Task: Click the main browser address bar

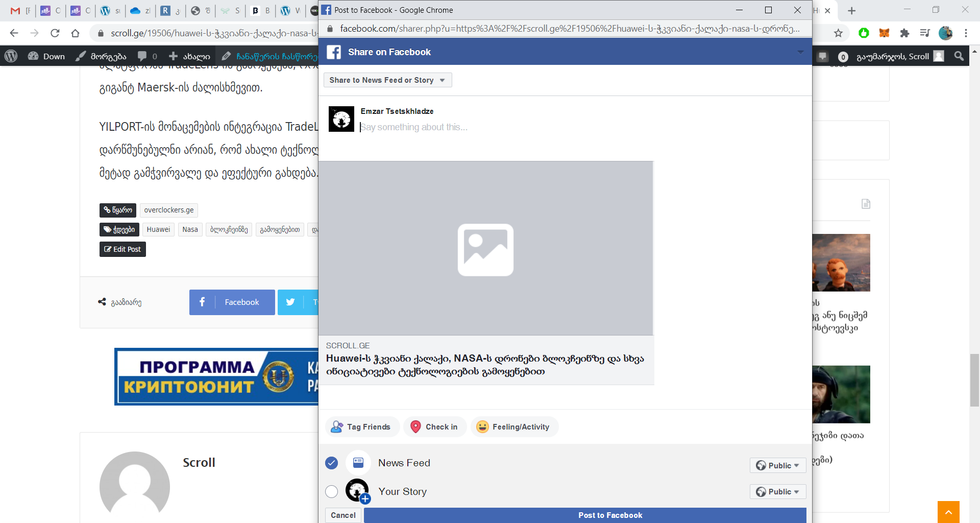Action: click(x=213, y=33)
